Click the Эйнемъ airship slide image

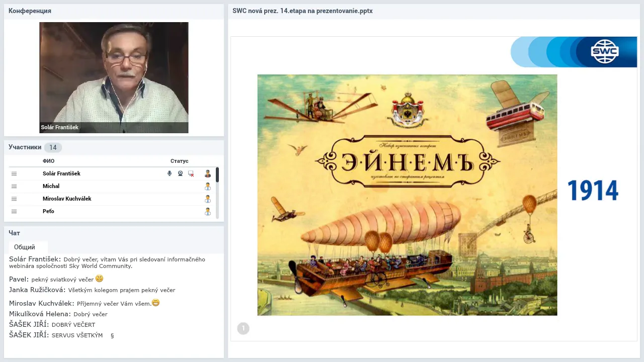(407, 195)
